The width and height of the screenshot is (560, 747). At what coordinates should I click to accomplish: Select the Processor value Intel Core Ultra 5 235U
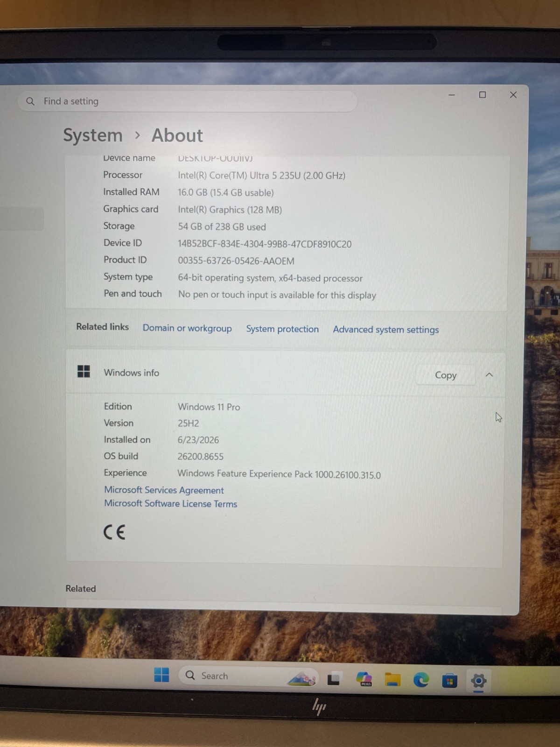point(261,176)
